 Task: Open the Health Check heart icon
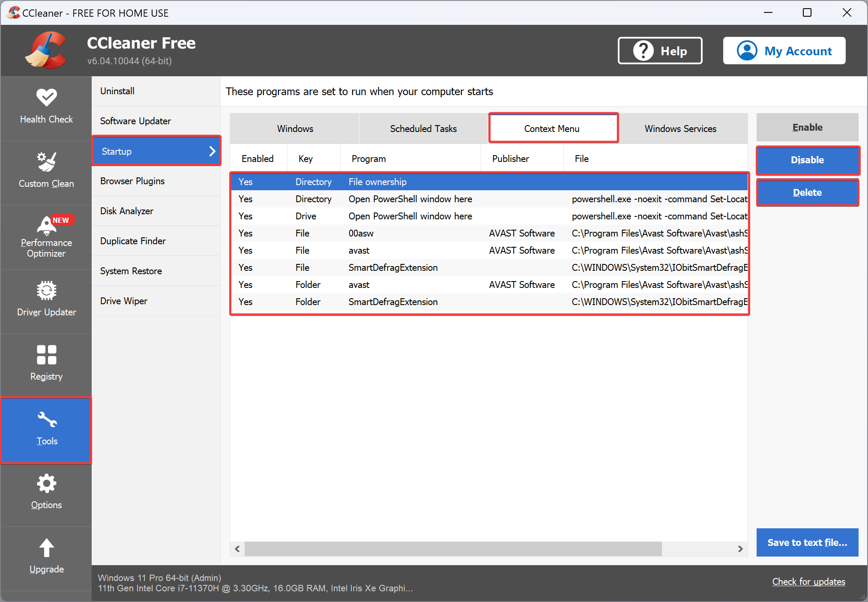pyautogui.click(x=46, y=97)
